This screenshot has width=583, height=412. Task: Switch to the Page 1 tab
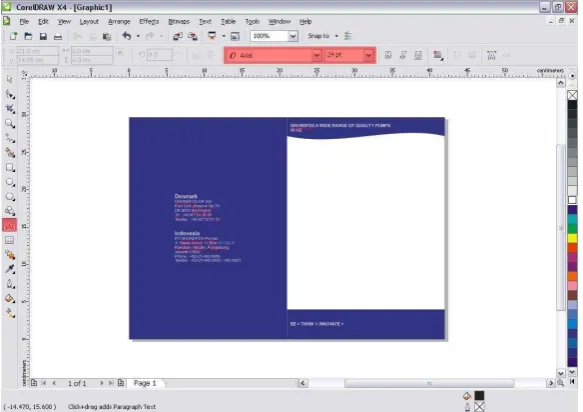click(145, 383)
